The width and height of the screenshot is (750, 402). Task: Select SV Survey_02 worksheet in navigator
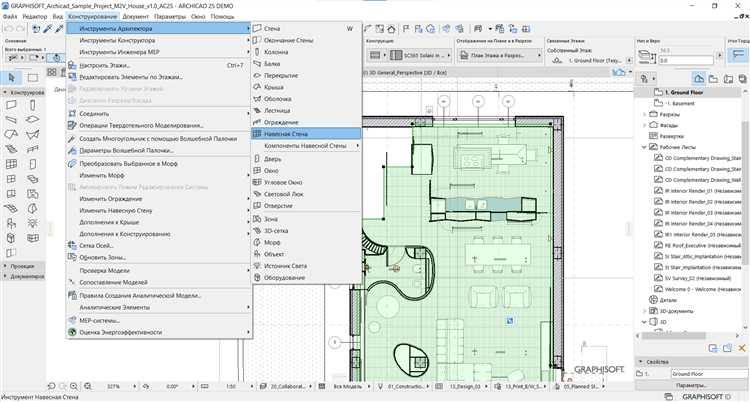pyautogui.click(x=698, y=278)
